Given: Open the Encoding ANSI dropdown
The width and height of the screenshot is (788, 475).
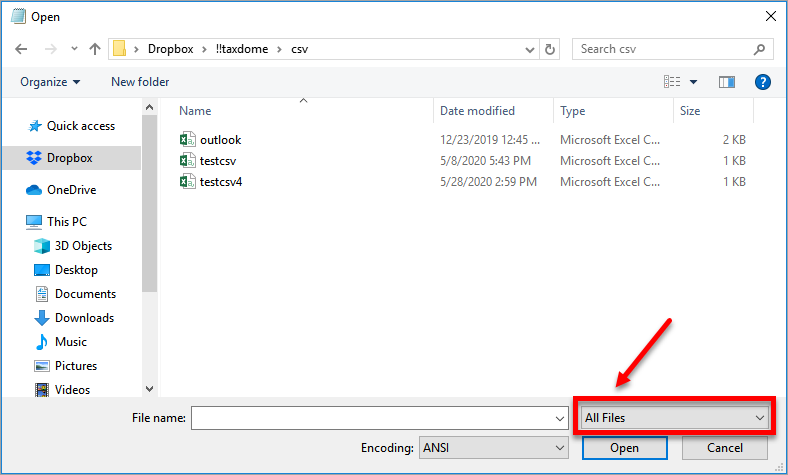Looking at the screenshot, I should click(492, 448).
